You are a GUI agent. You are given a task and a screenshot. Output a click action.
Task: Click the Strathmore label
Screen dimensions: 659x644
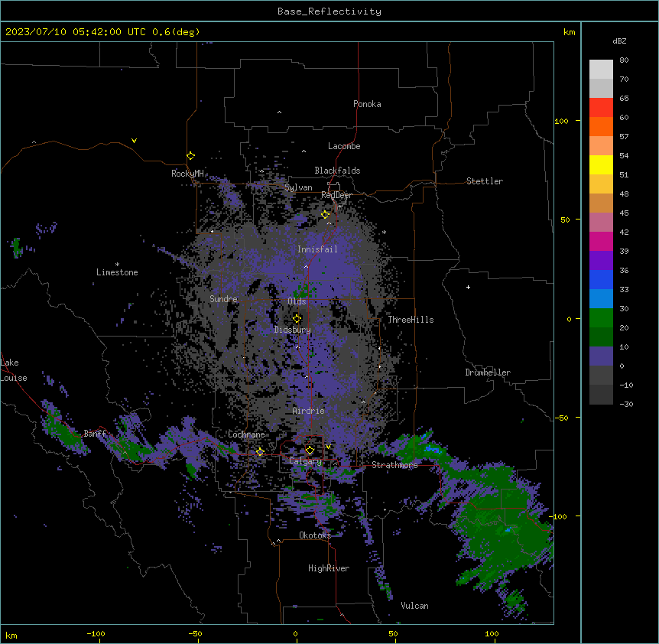pos(394,465)
